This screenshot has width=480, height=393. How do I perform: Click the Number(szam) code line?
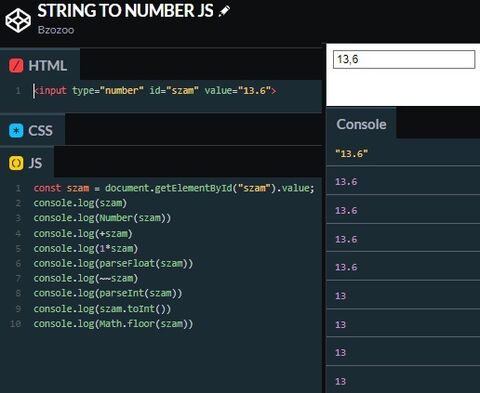pos(102,218)
